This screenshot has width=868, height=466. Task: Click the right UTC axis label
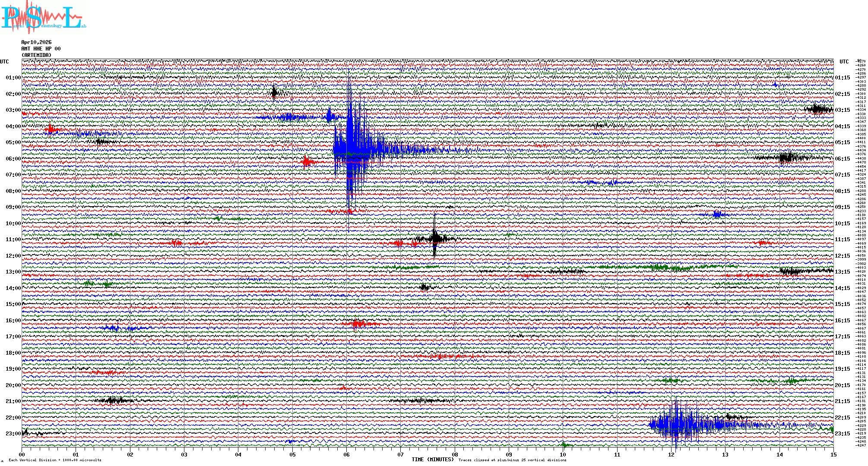844,62
